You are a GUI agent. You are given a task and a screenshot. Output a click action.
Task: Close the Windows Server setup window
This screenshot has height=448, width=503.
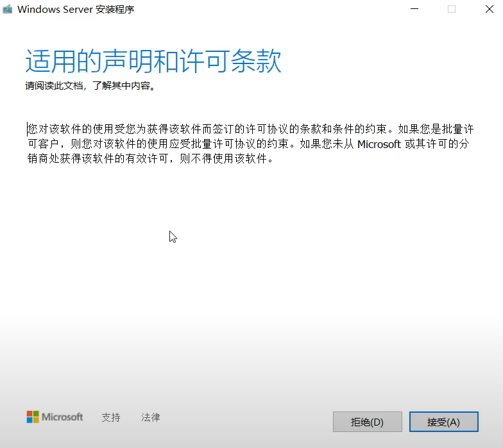point(487,10)
